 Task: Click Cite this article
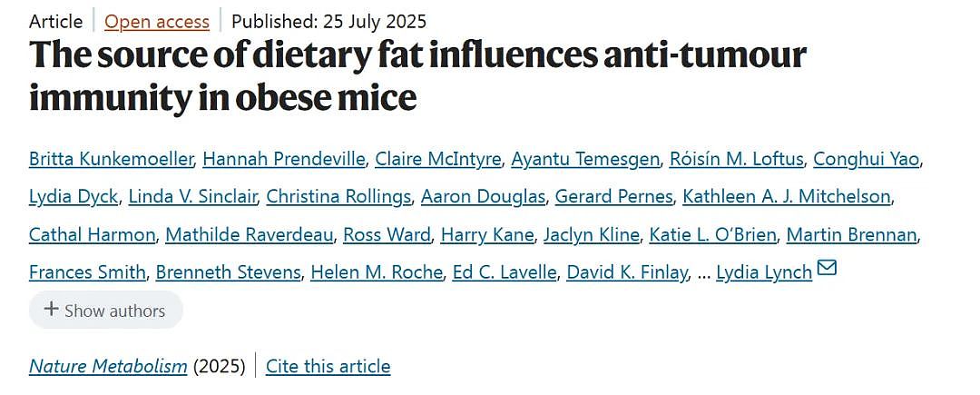coord(328,366)
